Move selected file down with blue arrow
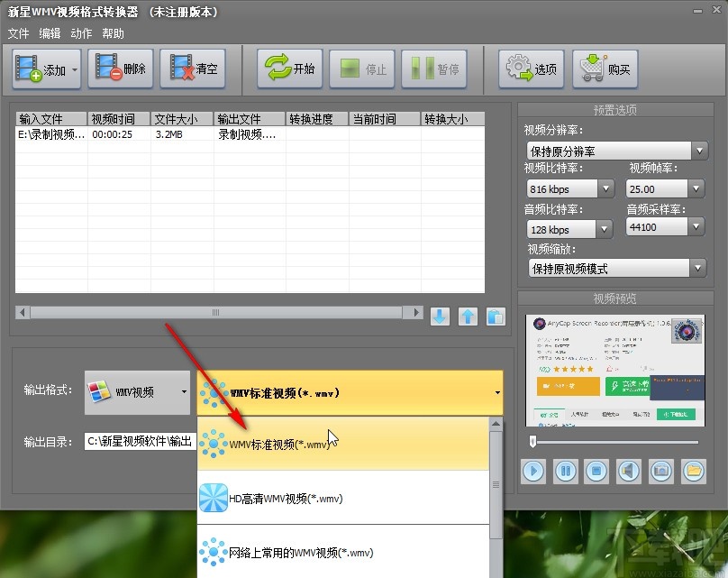 coord(440,317)
